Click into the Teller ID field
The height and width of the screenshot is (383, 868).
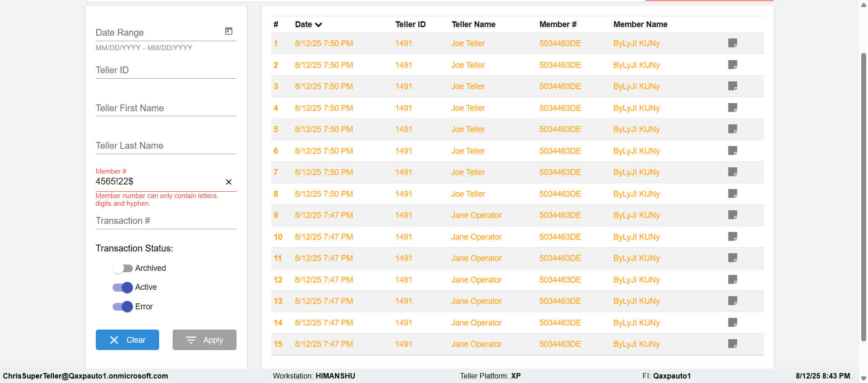[165, 71]
